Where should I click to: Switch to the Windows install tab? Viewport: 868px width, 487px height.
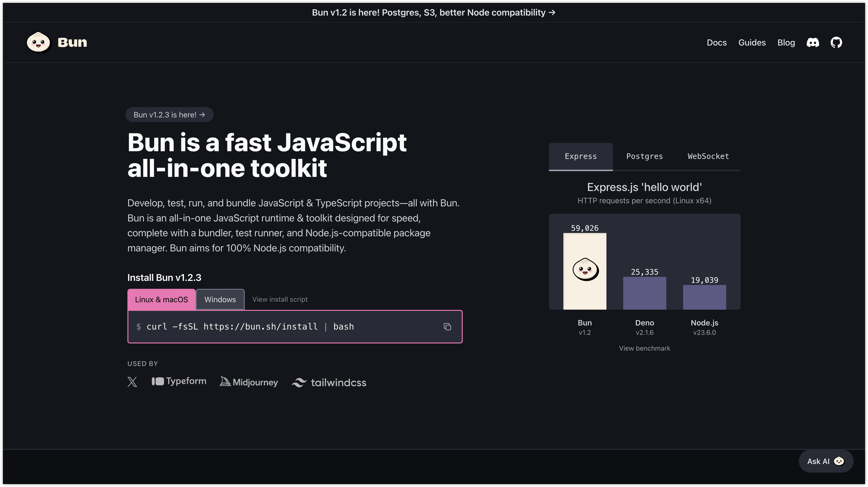point(220,300)
